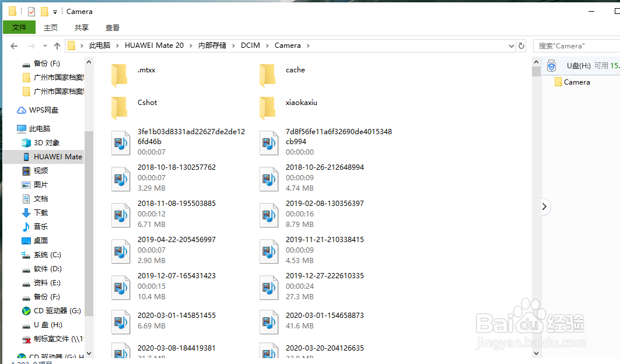The height and width of the screenshot is (364, 620).
Task: Open 文档 in the sidebar
Action: point(35,198)
